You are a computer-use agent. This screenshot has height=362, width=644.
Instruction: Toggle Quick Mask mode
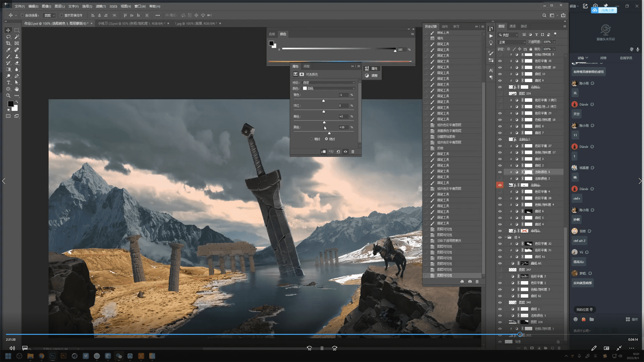(8, 116)
